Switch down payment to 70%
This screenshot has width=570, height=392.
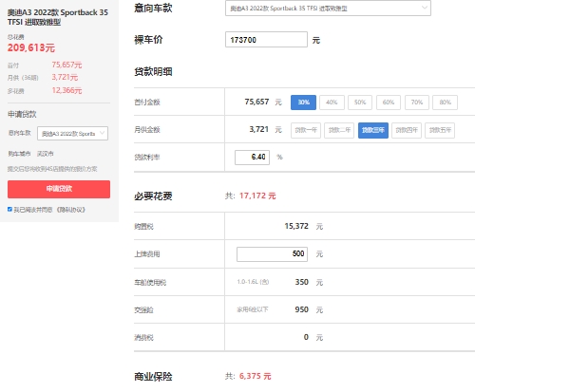[416, 102]
